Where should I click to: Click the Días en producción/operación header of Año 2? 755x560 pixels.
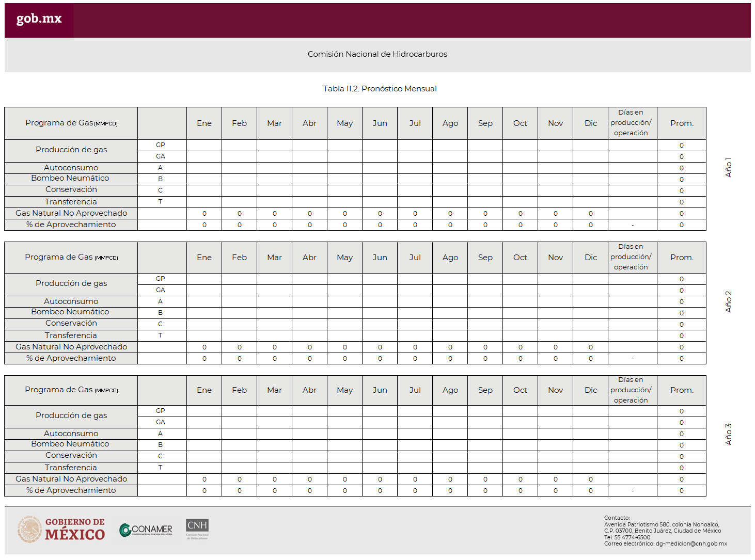[x=631, y=257]
